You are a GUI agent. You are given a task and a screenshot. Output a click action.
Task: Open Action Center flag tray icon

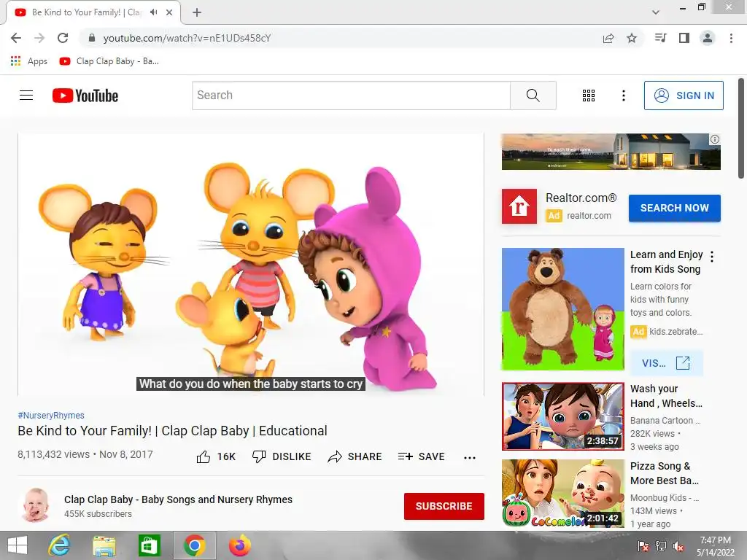[x=643, y=546]
